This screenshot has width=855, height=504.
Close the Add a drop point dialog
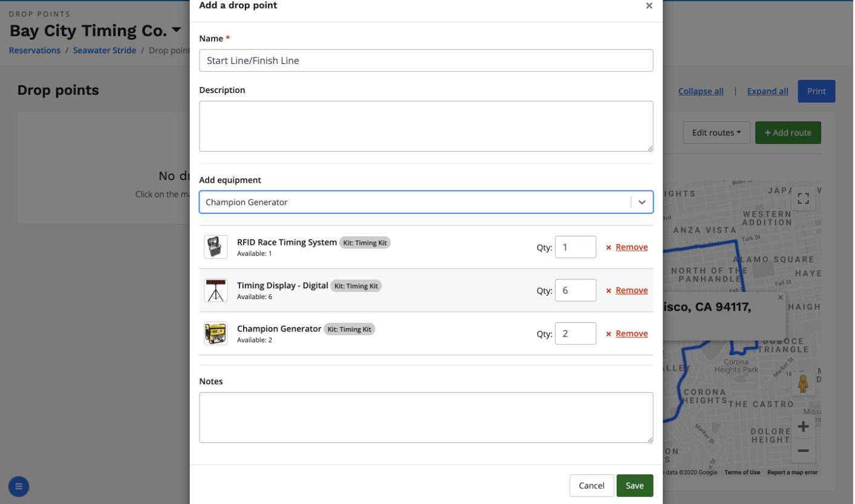click(x=649, y=6)
